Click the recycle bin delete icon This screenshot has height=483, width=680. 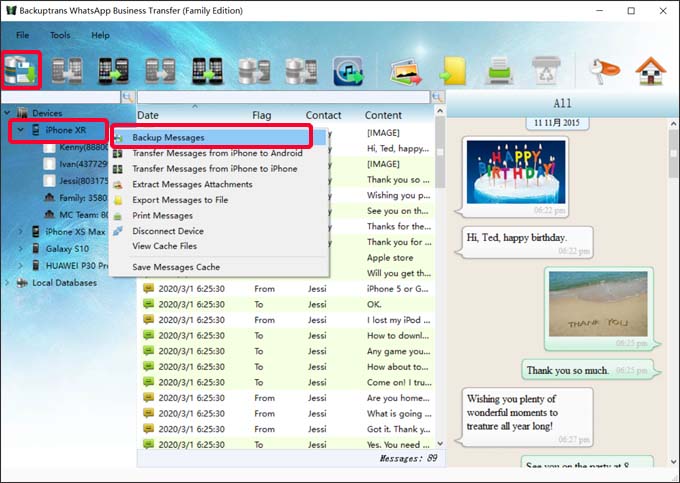546,70
